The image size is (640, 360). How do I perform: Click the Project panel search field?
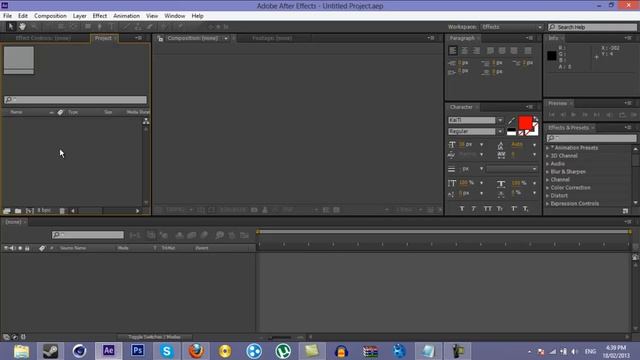[x=75, y=100]
